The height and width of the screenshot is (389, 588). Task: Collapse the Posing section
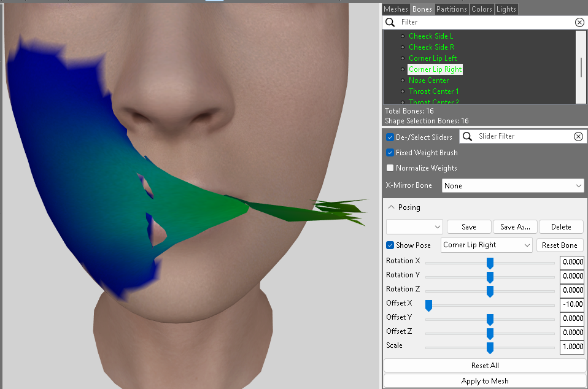click(391, 207)
